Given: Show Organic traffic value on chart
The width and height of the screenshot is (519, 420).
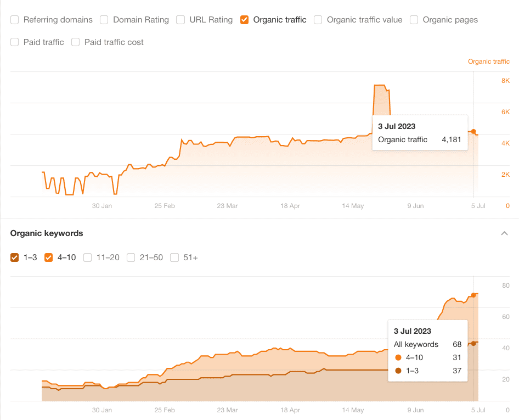Looking at the screenshot, I should click(318, 20).
